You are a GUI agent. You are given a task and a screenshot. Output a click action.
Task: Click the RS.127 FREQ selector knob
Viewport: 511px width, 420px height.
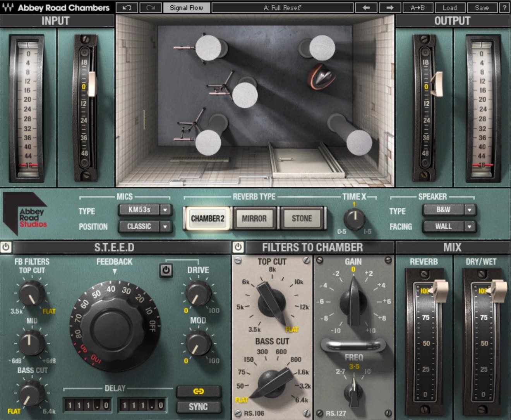pyautogui.click(x=354, y=393)
